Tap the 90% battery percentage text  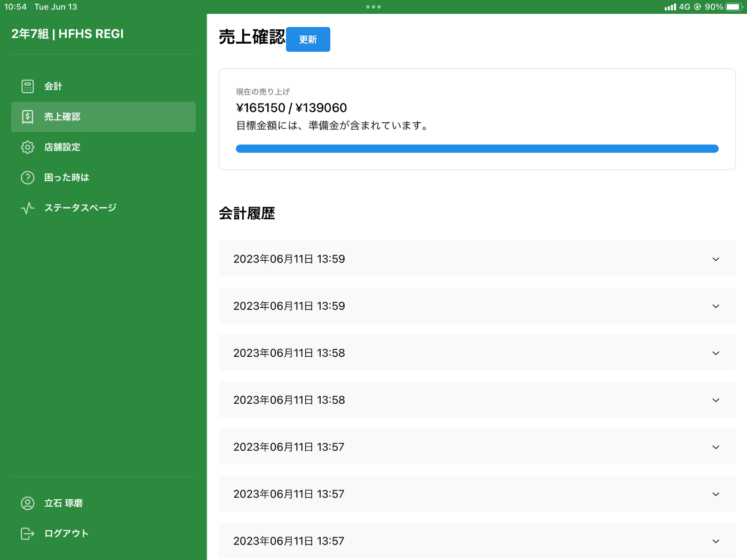tap(714, 7)
